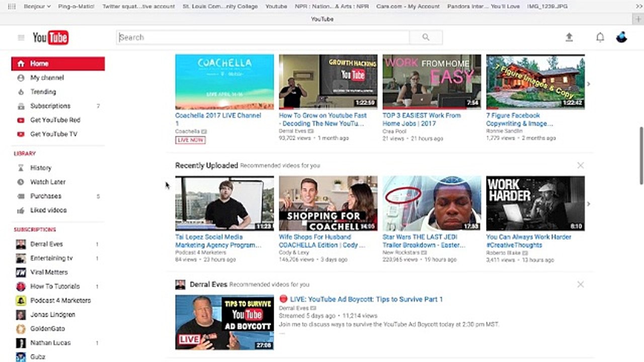Click the My channel sidebar icon
Viewport: 644px width, 362px height.
point(21,78)
